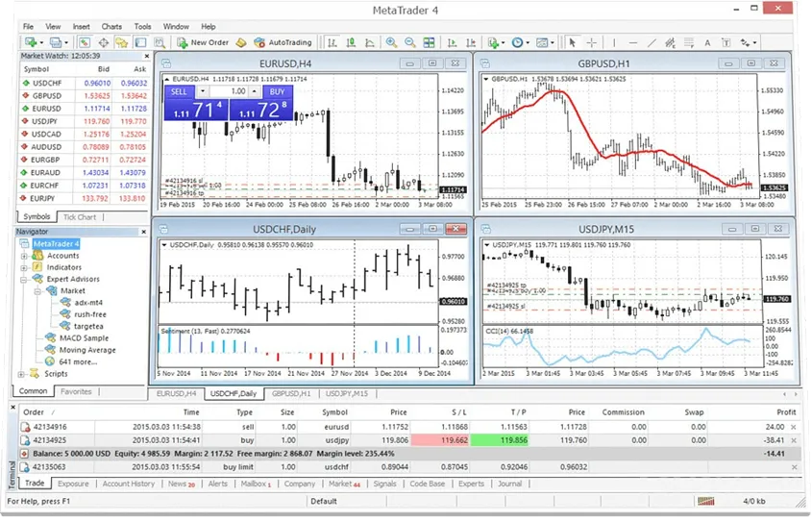The height and width of the screenshot is (522, 812).
Task: Open the Profiles icon in toolbar
Action: (56, 42)
